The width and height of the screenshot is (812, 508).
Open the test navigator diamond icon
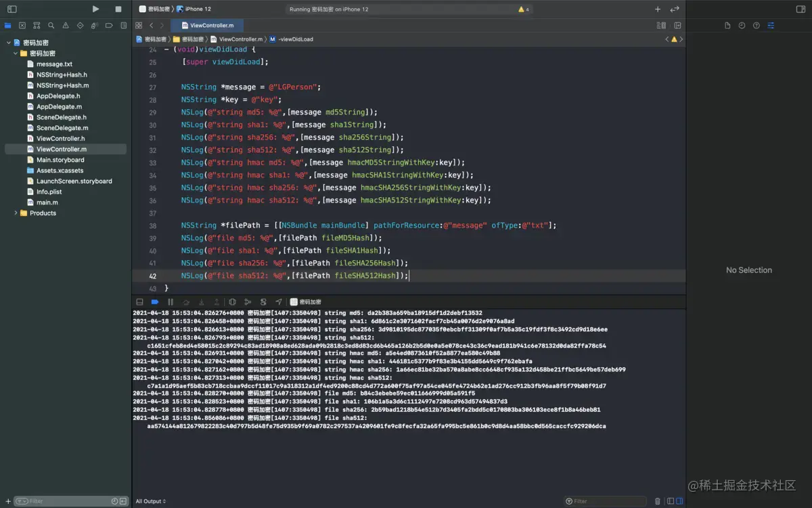(80, 25)
